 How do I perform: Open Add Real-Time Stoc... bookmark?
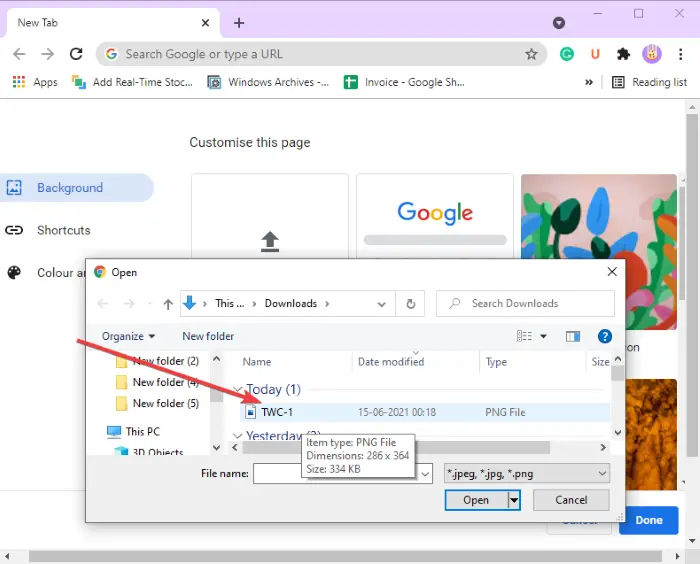pos(132,82)
